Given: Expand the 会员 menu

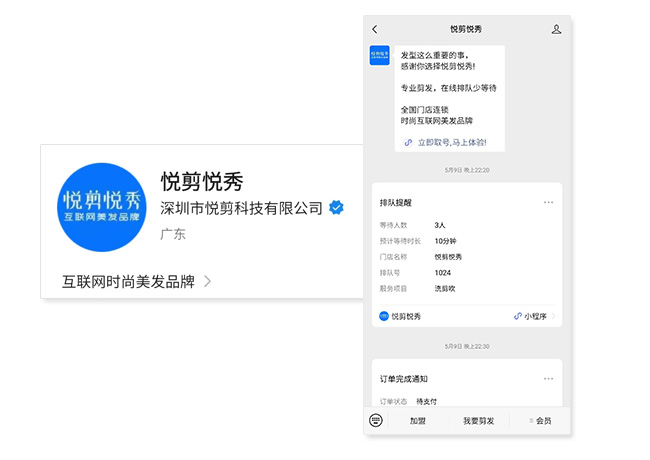Looking at the screenshot, I should click(x=540, y=421).
